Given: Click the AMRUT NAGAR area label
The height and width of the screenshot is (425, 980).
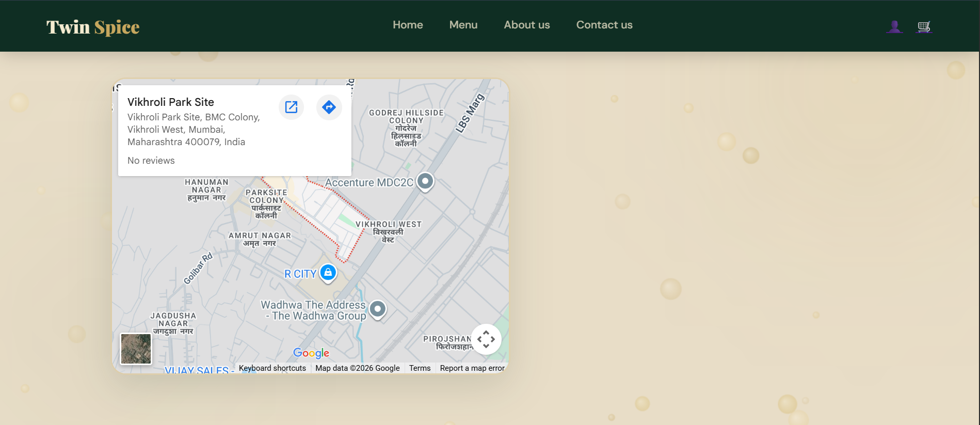Looking at the screenshot, I should coord(260,239).
